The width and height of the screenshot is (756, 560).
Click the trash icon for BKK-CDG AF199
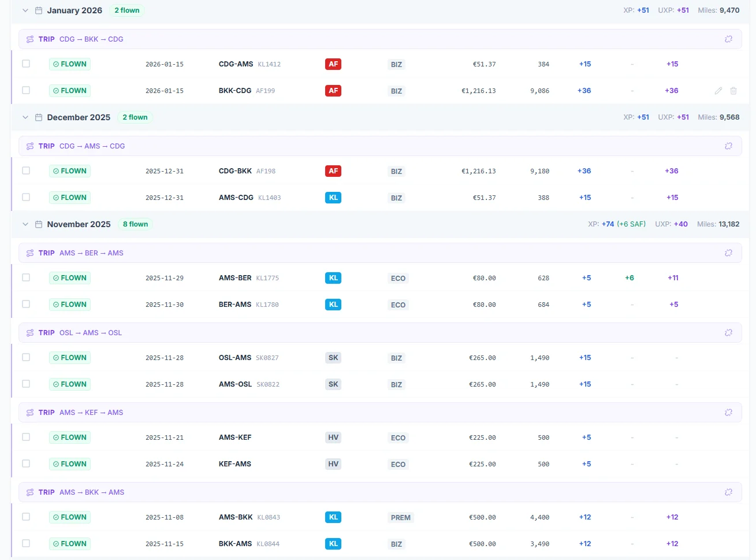coord(733,91)
